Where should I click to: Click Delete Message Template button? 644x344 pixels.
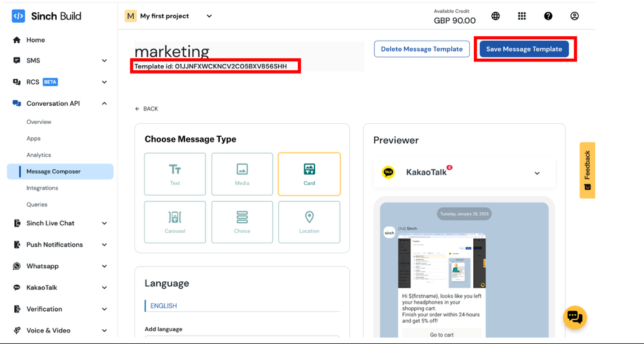pos(422,49)
